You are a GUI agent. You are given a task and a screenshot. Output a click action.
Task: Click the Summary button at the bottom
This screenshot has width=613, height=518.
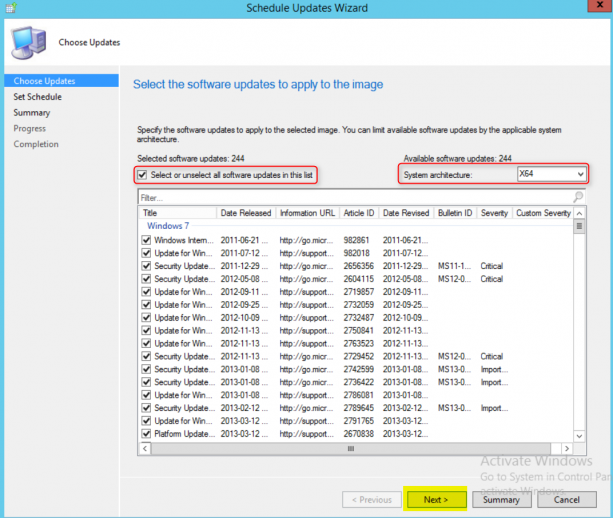tap(501, 499)
